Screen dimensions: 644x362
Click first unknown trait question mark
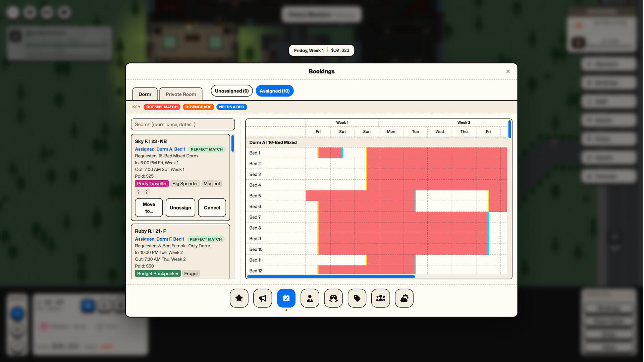click(x=138, y=192)
